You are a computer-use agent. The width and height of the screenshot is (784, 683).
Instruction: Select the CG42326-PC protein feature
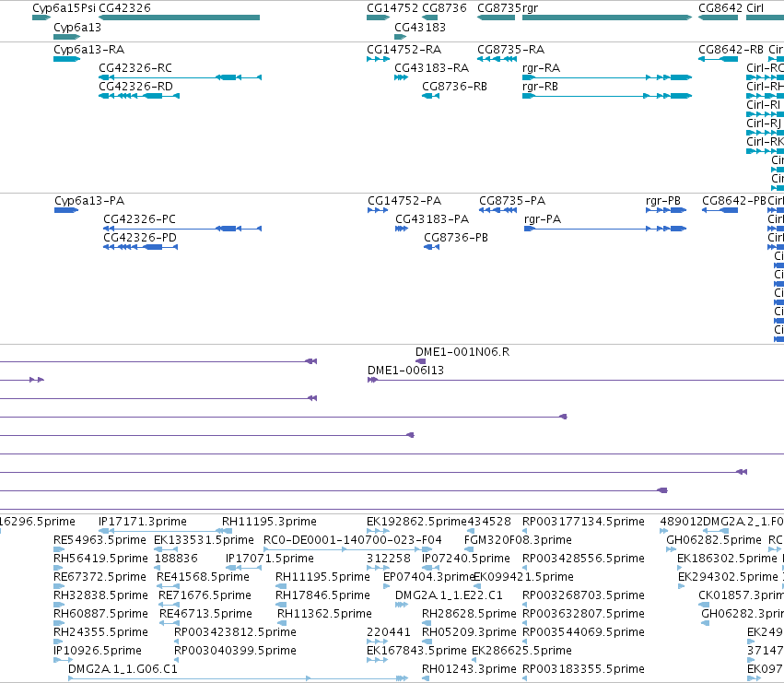(182, 229)
